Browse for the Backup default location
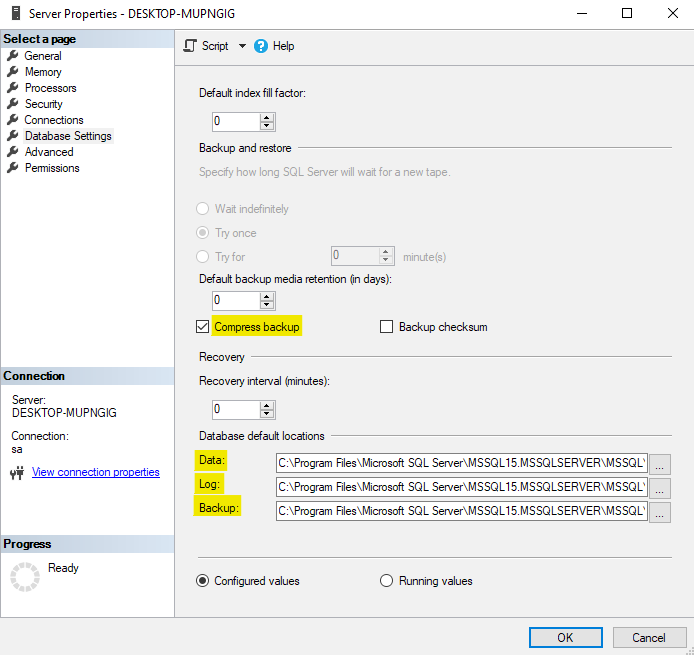The width and height of the screenshot is (694, 655). [660, 512]
